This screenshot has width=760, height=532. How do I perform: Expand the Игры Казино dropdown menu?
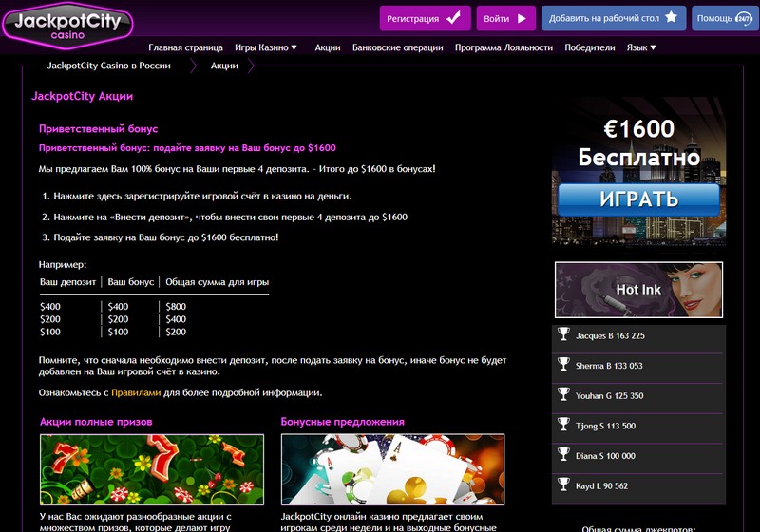tap(266, 47)
